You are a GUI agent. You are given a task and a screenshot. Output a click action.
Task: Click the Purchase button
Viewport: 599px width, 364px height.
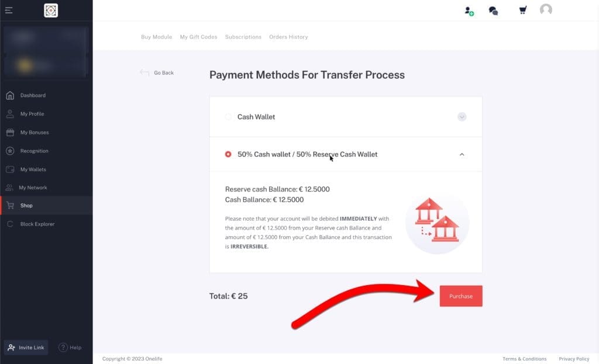(461, 296)
